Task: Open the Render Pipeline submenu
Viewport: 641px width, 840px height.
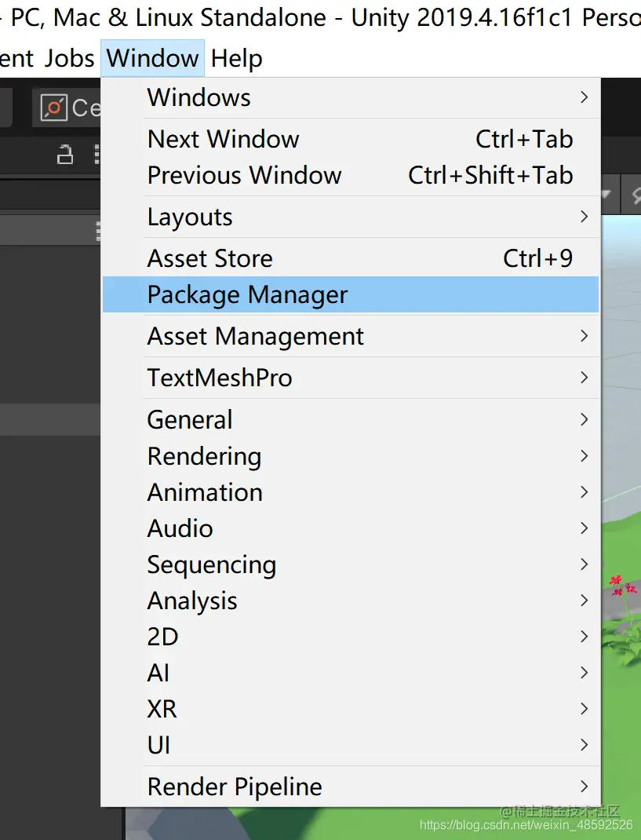Action: tap(351, 787)
